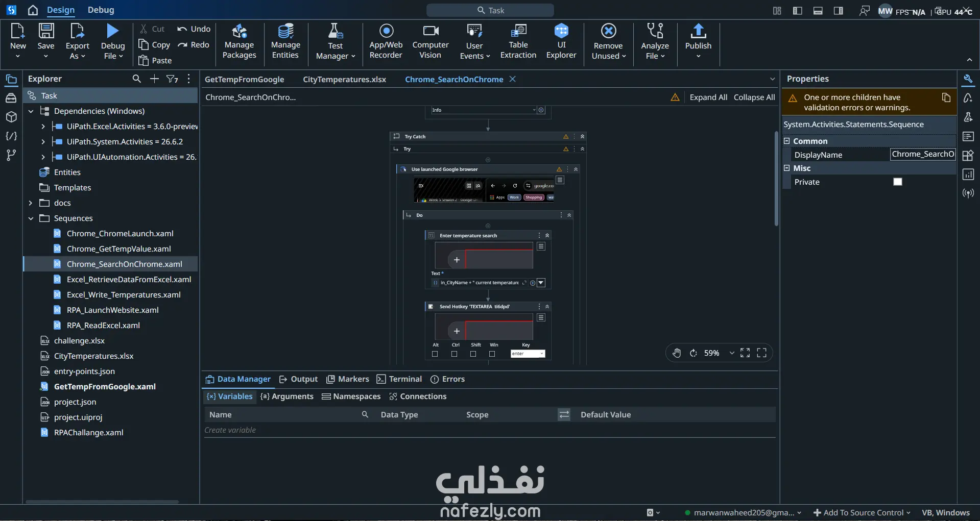Screen dimensions: 980x521
Task: Select the pan hand tool in designer
Action: [x=677, y=353]
